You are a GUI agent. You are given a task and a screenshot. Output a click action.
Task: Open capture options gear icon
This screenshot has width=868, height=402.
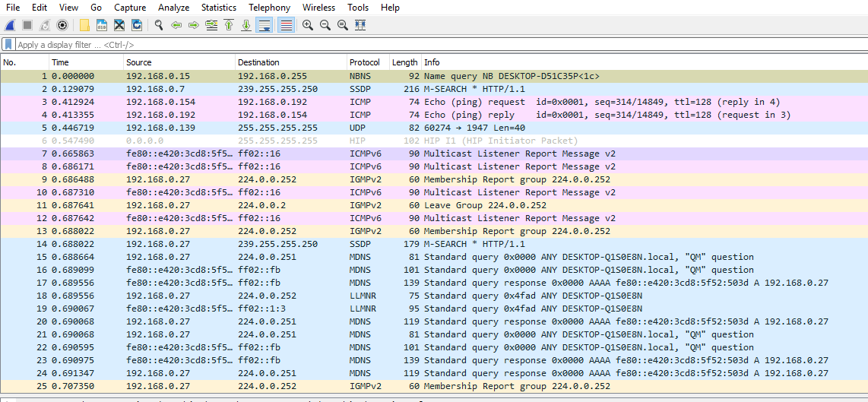pyautogui.click(x=62, y=25)
